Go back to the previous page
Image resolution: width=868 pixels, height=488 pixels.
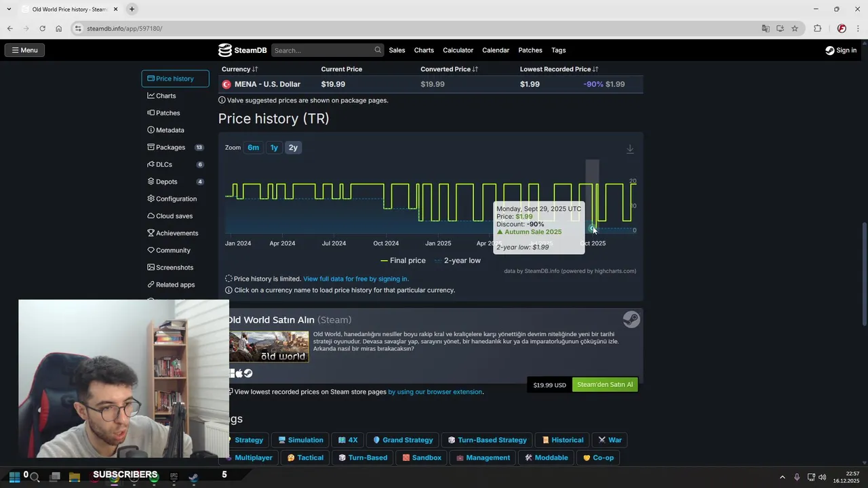[x=9, y=28]
